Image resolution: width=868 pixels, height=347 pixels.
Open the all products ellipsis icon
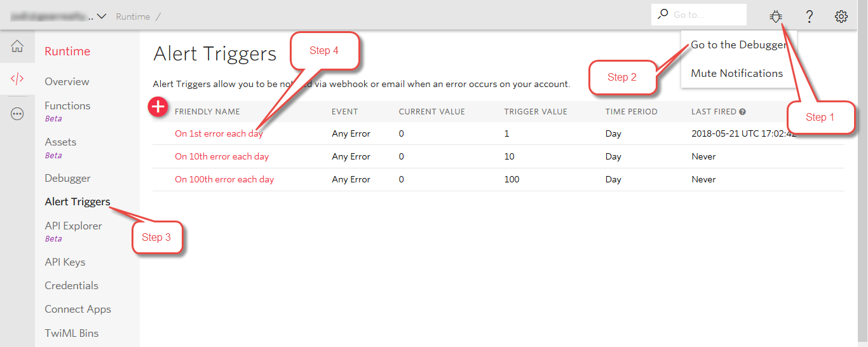click(x=17, y=114)
